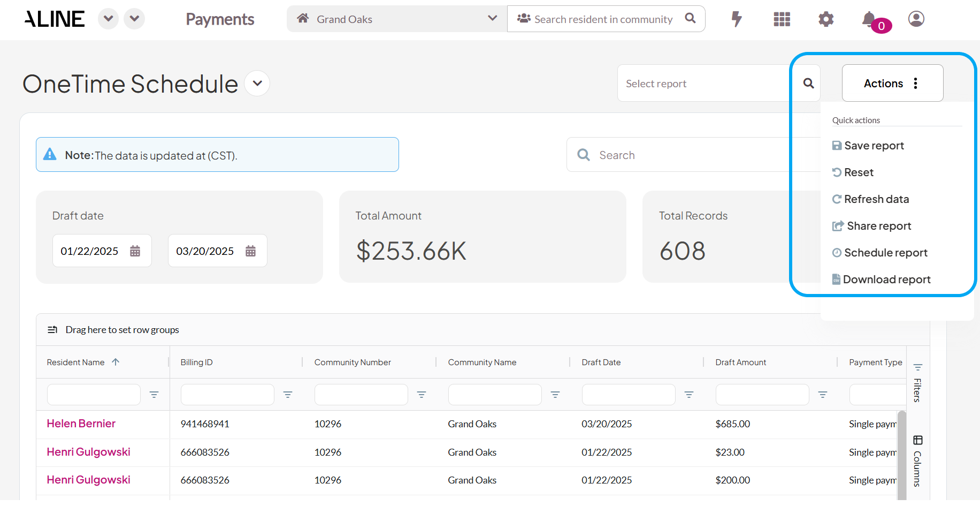Click the ALINE logo
This screenshot has width=980, height=506.
(x=55, y=19)
